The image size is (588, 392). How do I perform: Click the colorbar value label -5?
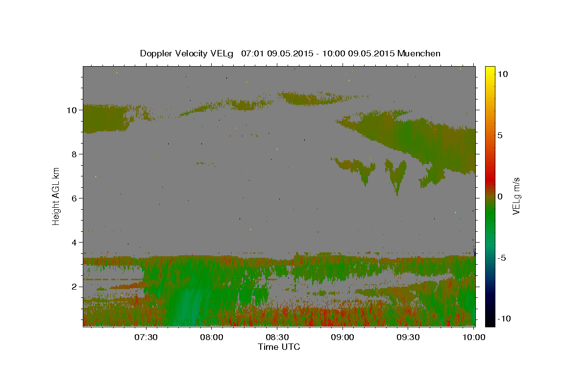(502, 258)
